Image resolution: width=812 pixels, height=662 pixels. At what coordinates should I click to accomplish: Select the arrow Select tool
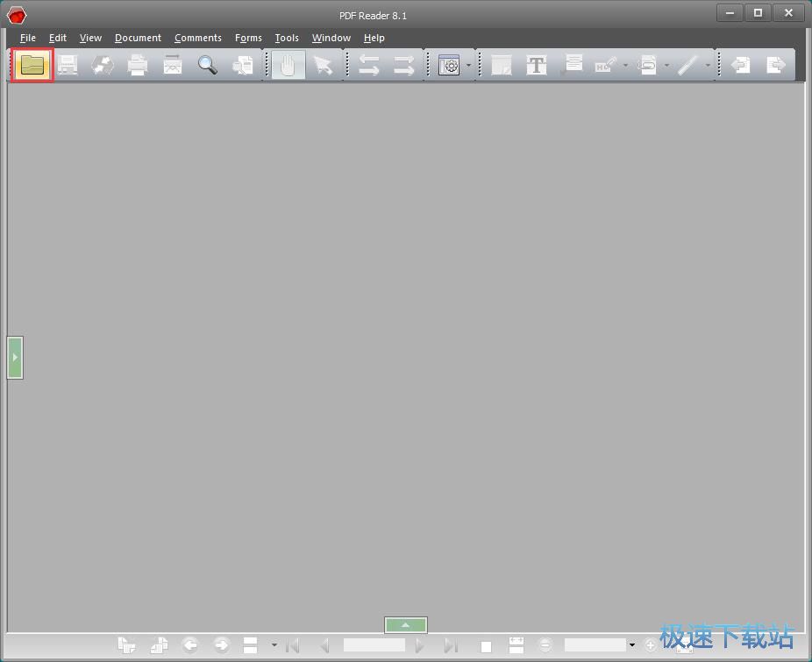pos(324,65)
